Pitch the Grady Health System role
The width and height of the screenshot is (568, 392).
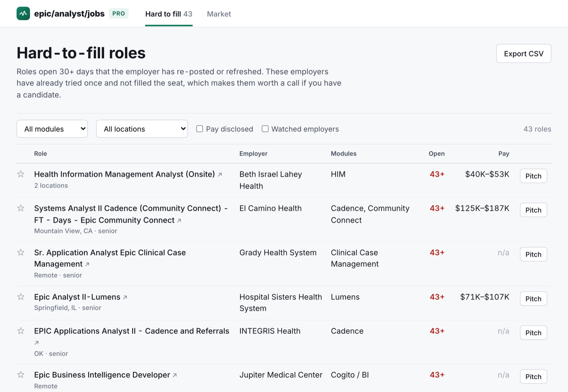pos(533,254)
